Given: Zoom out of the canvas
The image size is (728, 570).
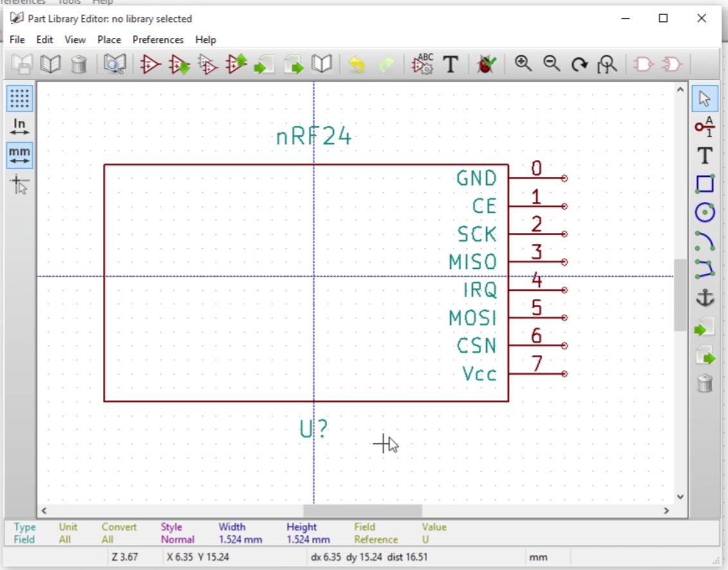Looking at the screenshot, I should 552,64.
